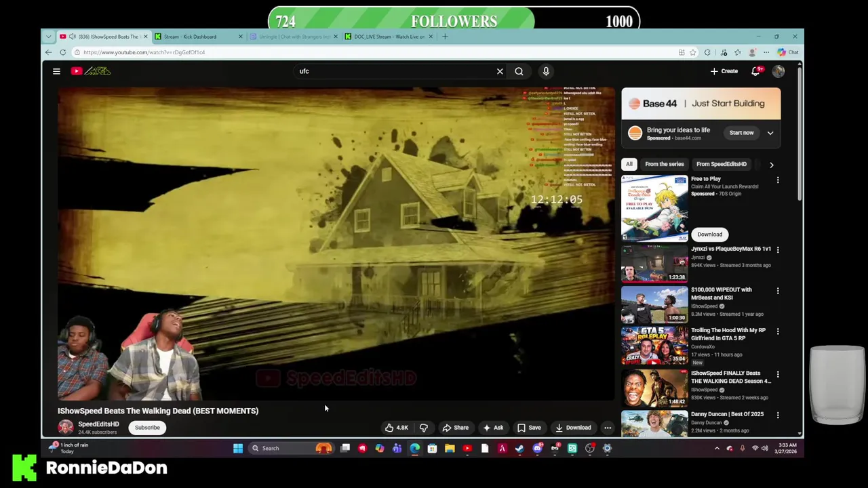Reload the page with the refresh button
The width and height of the screenshot is (868, 488).
pos(62,52)
